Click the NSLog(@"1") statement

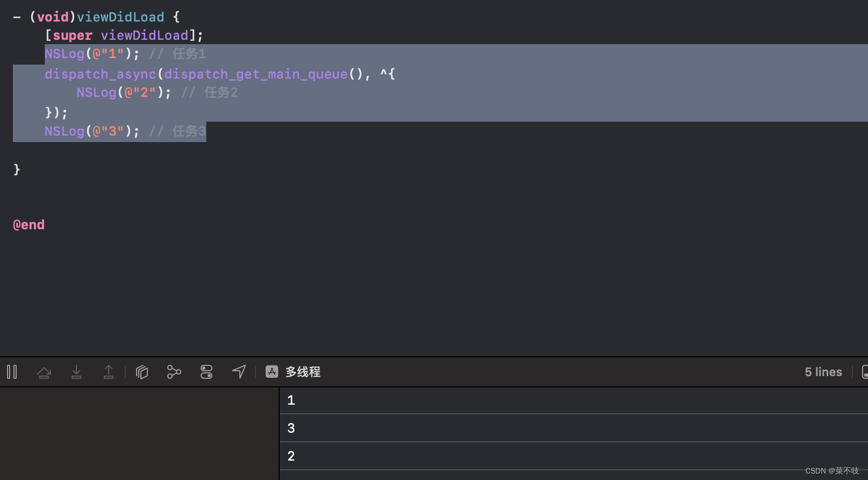pos(92,54)
